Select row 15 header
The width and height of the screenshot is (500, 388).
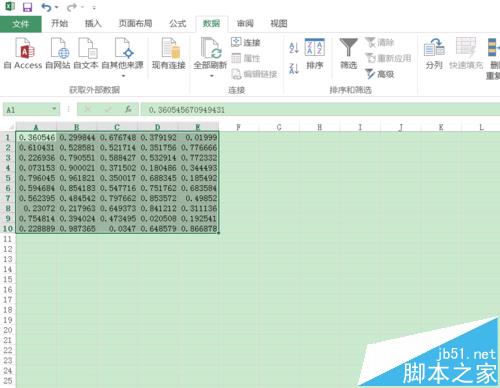[8, 279]
